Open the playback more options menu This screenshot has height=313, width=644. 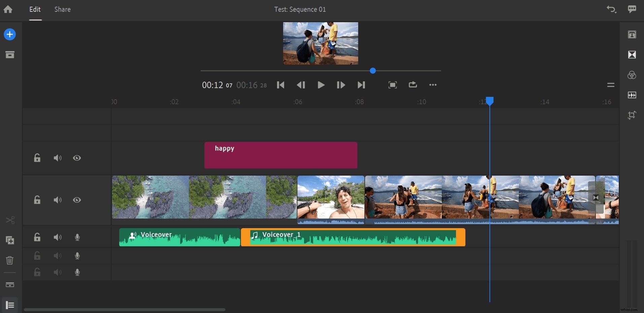coord(433,85)
